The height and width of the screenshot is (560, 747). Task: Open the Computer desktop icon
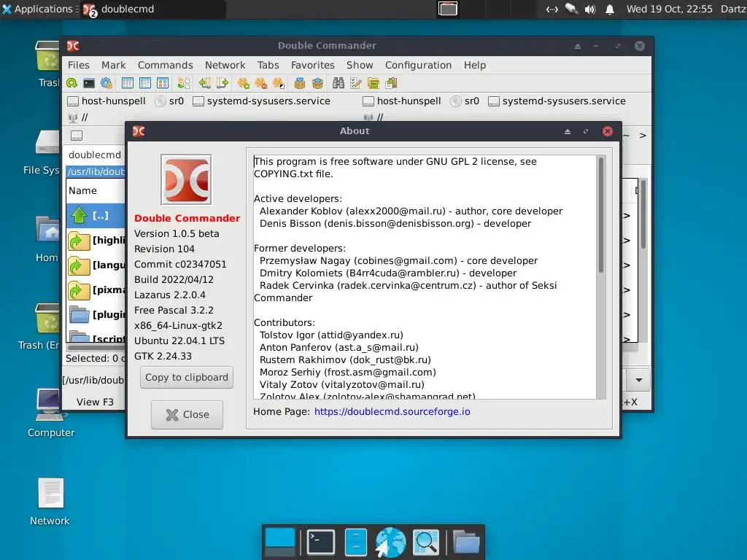[50, 413]
